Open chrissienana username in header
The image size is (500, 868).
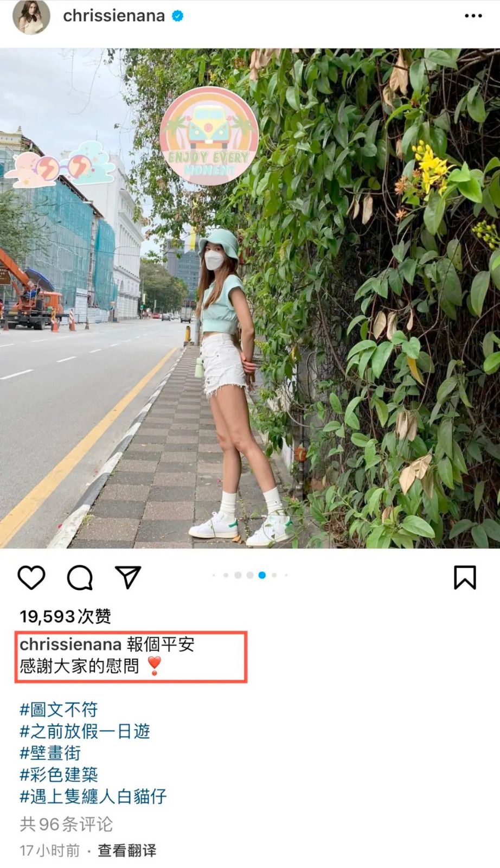tap(114, 16)
